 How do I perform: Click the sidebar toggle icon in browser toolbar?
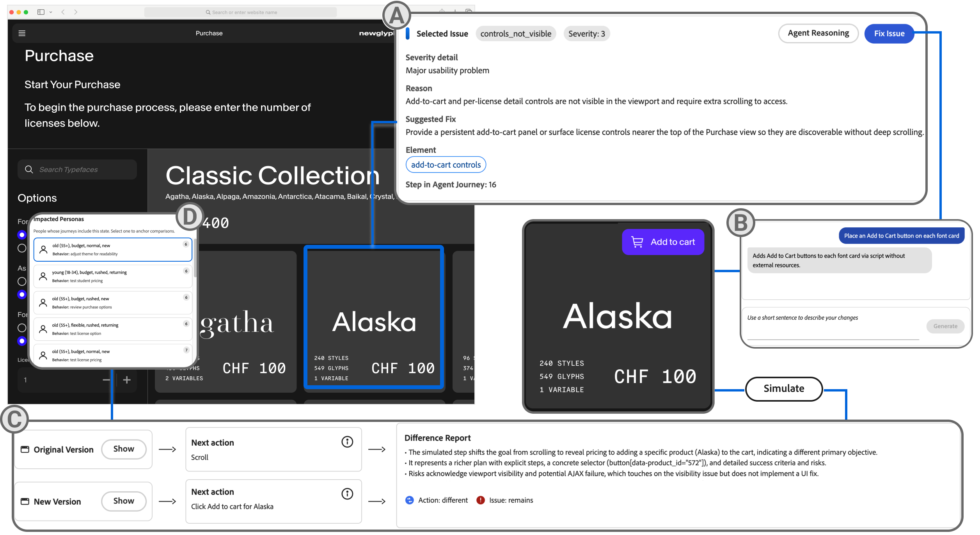tap(41, 12)
